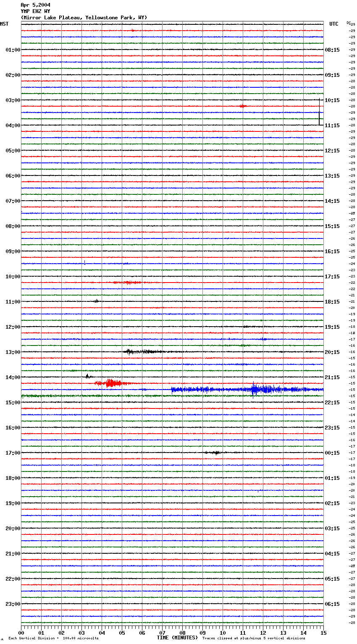Click the noisy green trace above 15:00

click(x=172, y=396)
